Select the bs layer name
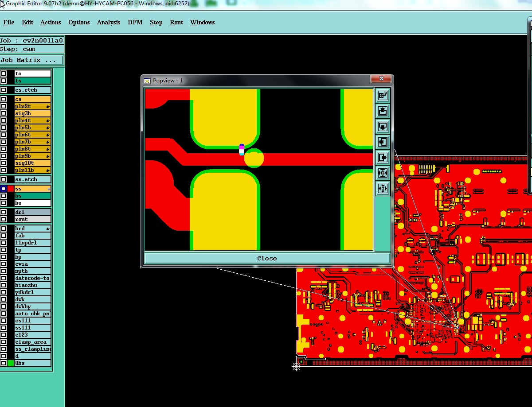This screenshot has width=532, height=407. (33, 196)
